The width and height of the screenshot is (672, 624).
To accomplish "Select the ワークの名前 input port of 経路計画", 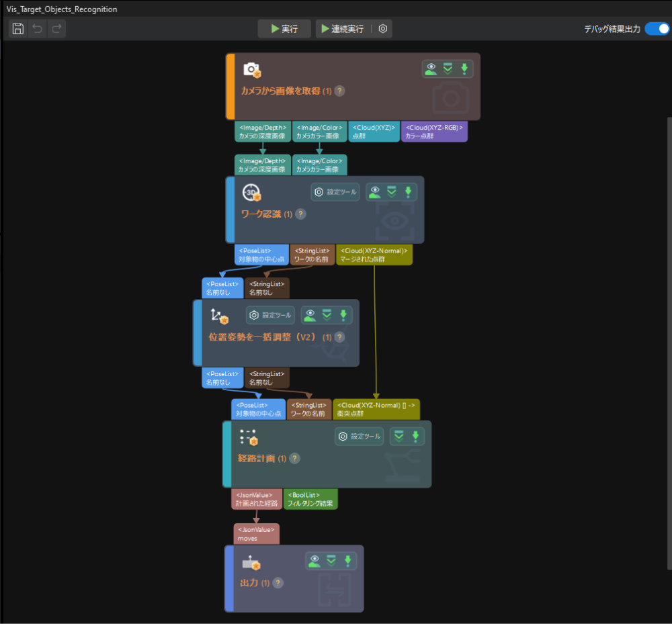I will point(308,410).
